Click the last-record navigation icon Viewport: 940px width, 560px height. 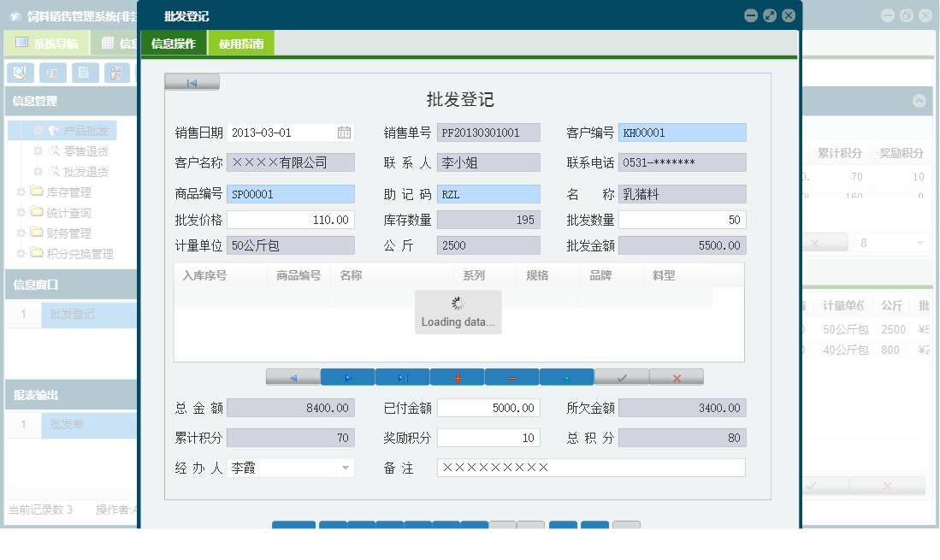point(402,376)
